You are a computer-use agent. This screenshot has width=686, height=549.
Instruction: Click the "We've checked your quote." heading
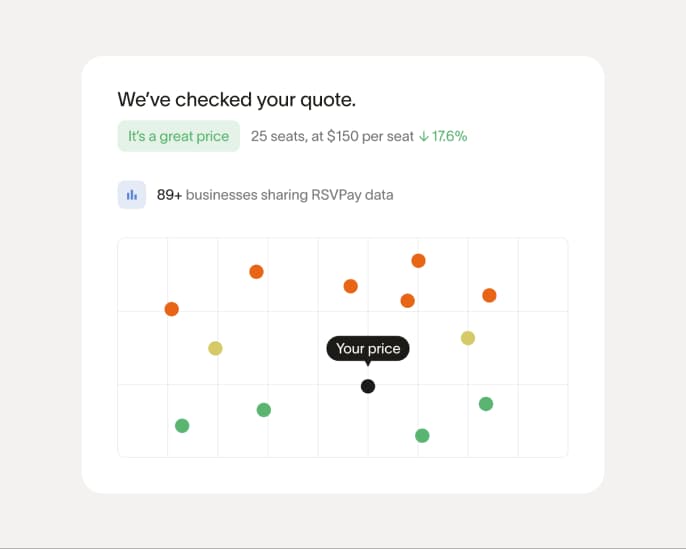(x=236, y=99)
